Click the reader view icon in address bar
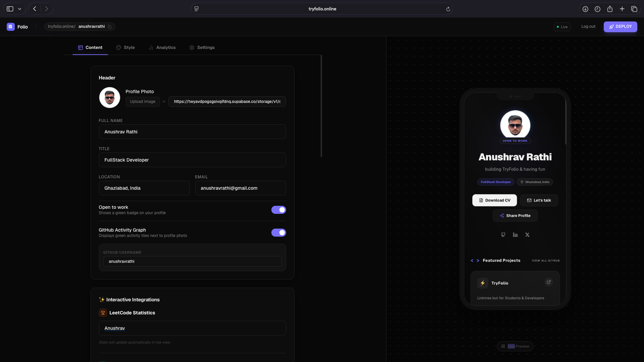 pos(197,9)
